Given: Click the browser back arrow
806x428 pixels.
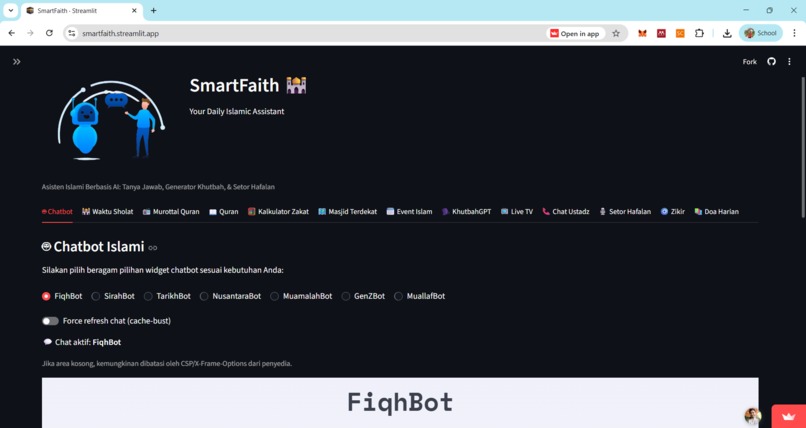Looking at the screenshot, I should pos(11,33).
